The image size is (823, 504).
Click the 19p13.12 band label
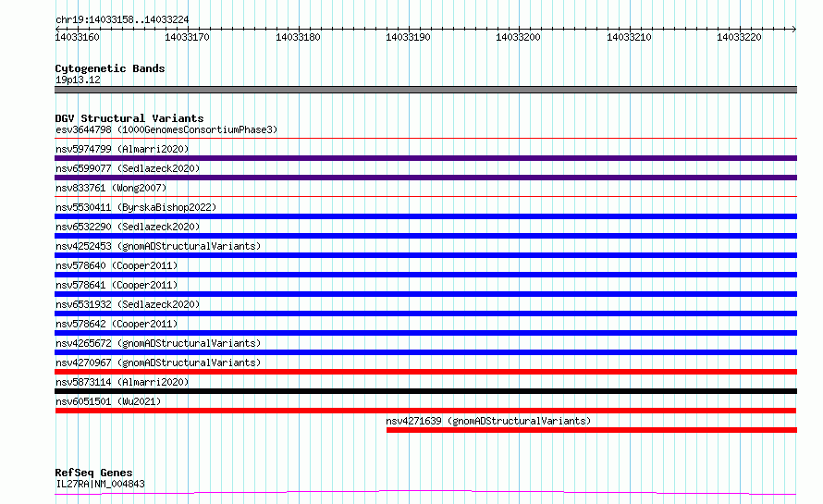pos(78,80)
